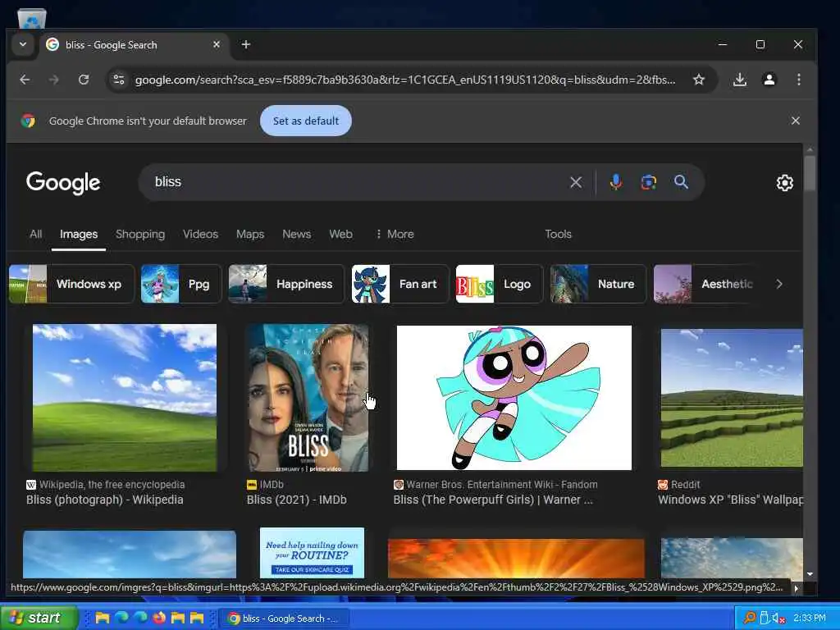Focus the bliss search input field
Image resolution: width=840 pixels, height=630 pixels.
pos(354,182)
